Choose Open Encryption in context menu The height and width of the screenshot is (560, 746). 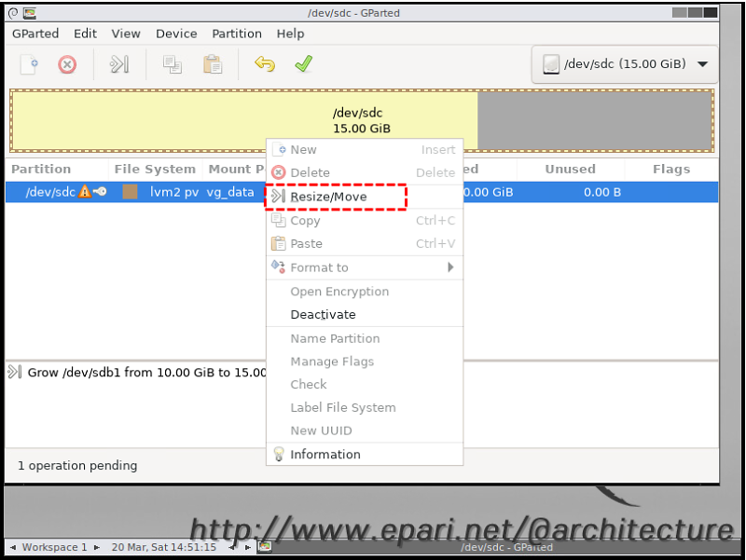pos(365,292)
